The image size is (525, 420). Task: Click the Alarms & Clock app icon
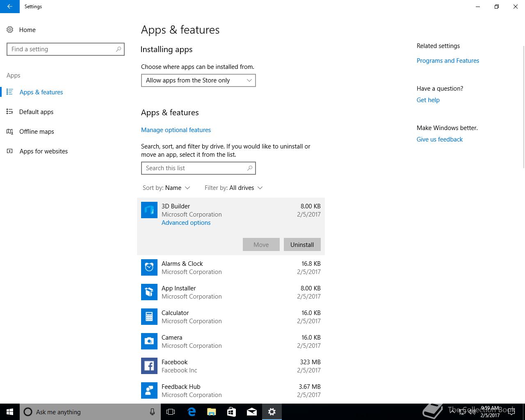[x=149, y=267]
